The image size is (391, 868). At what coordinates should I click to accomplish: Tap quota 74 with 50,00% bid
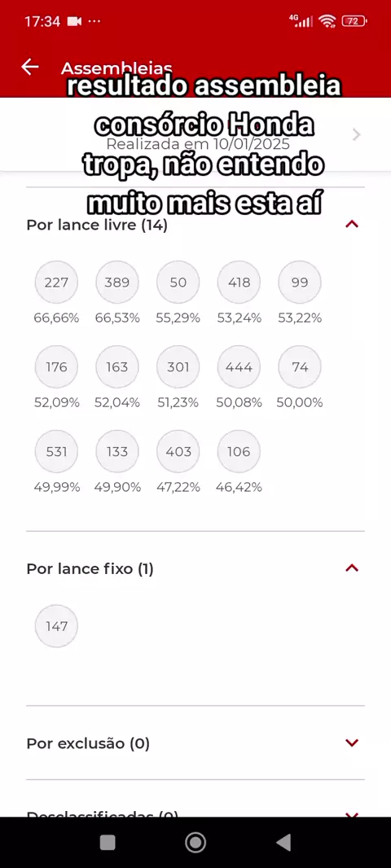300,367
